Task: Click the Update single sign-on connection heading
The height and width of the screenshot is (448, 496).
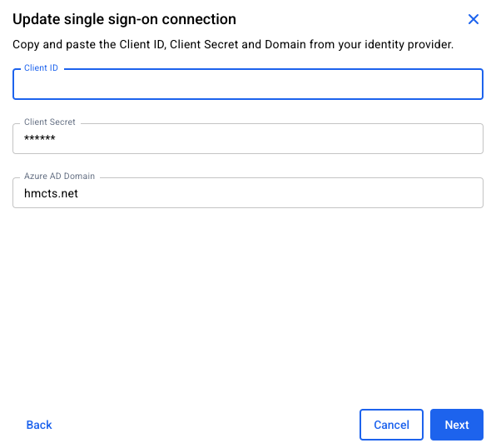Action: point(124,19)
